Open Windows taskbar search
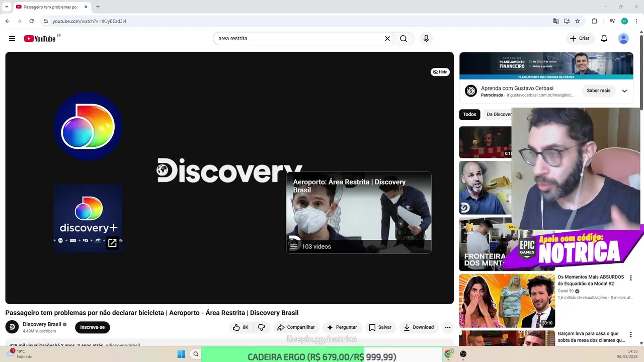This screenshot has width=644, height=362. 196,354
